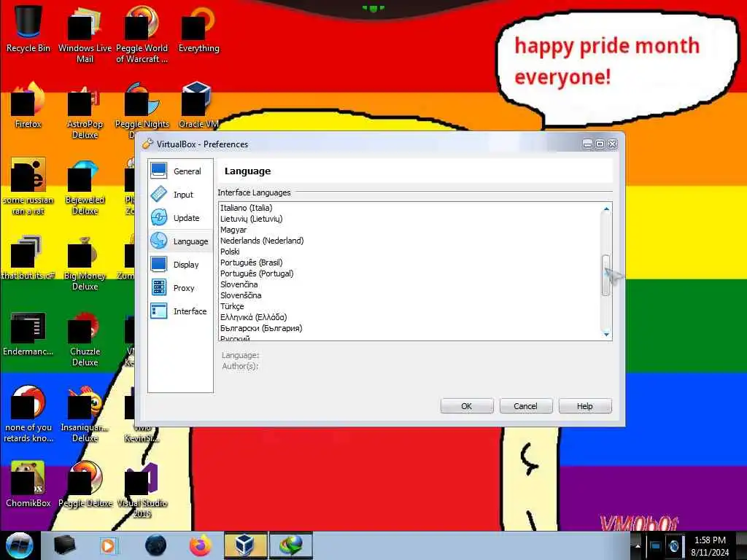Open media player taskbar icon
The width and height of the screenshot is (747, 560).
(x=109, y=545)
